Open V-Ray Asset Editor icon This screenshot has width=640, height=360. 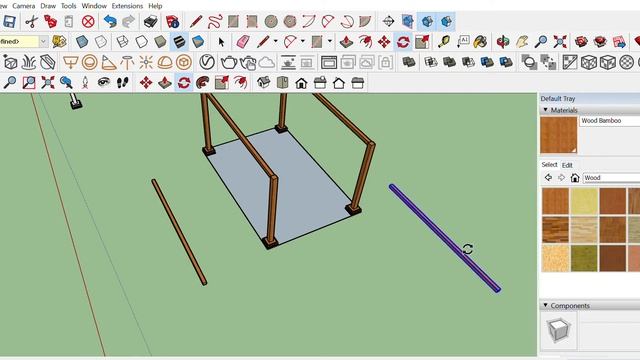click(207, 62)
